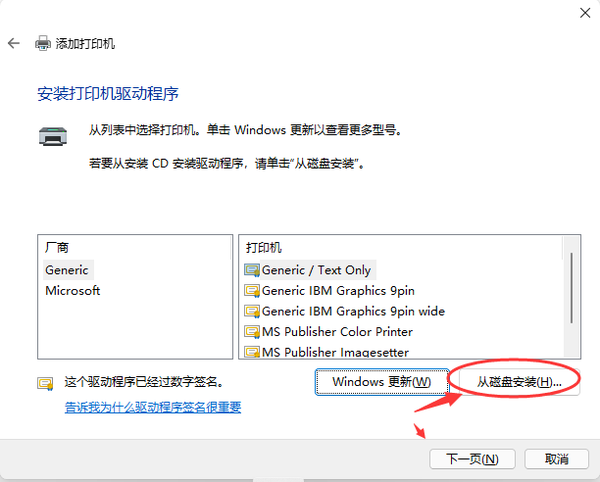Click the 从磁盘安装(H)... button
This screenshot has height=482, width=600.
(x=518, y=382)
